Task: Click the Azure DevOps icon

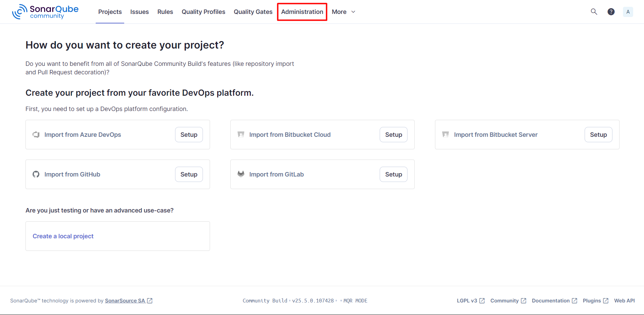Action: click(x=36, y=134)
